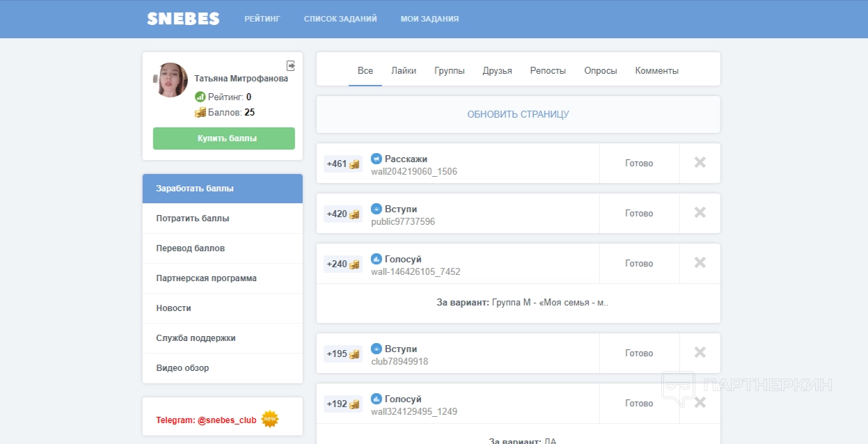The image size is (868, 444).
Task: Click ОБНОВИТЬ СТРАНИЦУ to refresh
Action: coord(518,114)
